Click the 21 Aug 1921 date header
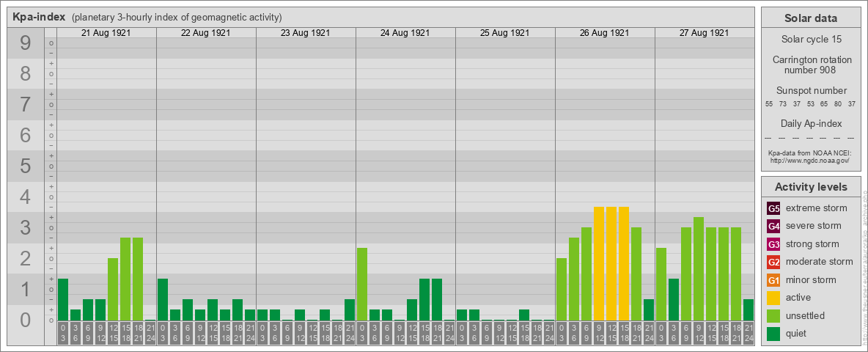The width and height of the screenshot is (868, 352). [x=106, y=33]
